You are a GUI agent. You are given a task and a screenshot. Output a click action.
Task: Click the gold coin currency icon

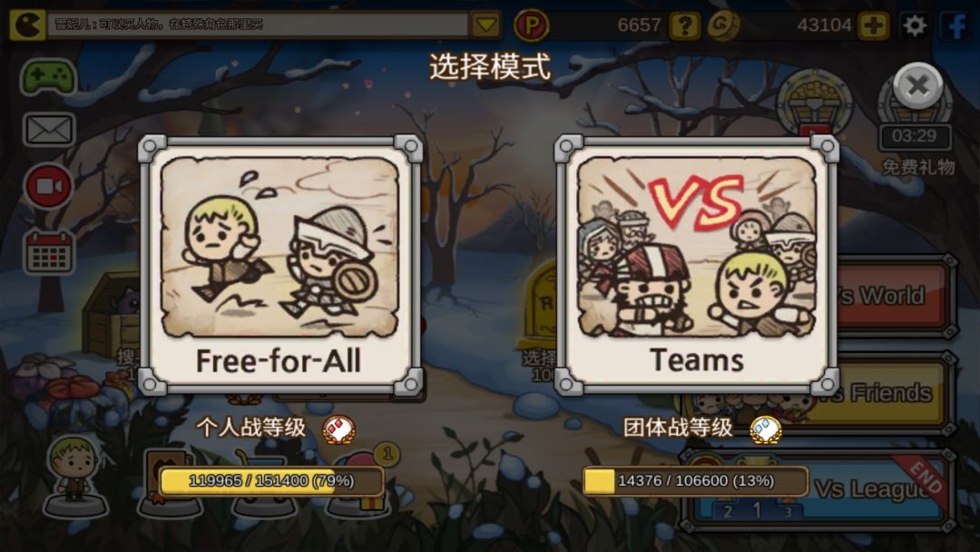tap(722, 25)
